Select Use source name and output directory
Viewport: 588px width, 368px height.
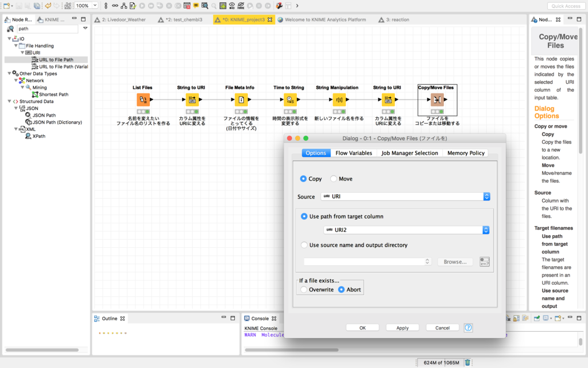[304, 245]
